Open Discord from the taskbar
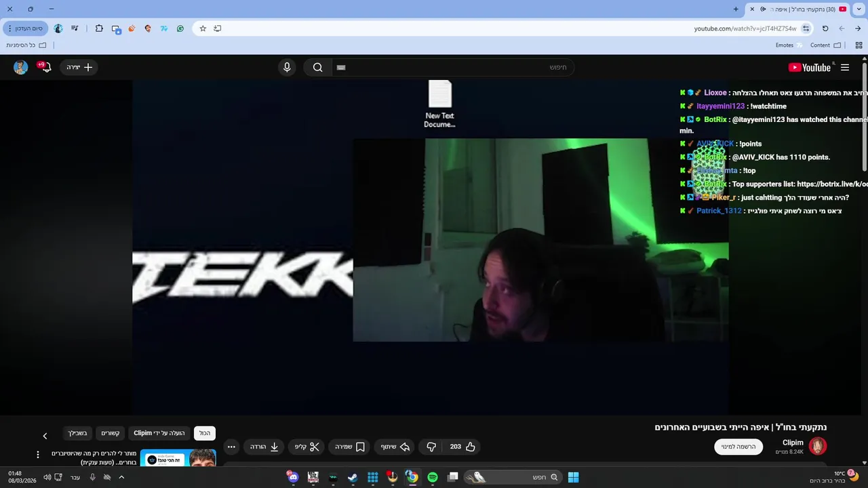The image size is (868, 488). click(293, 477)
